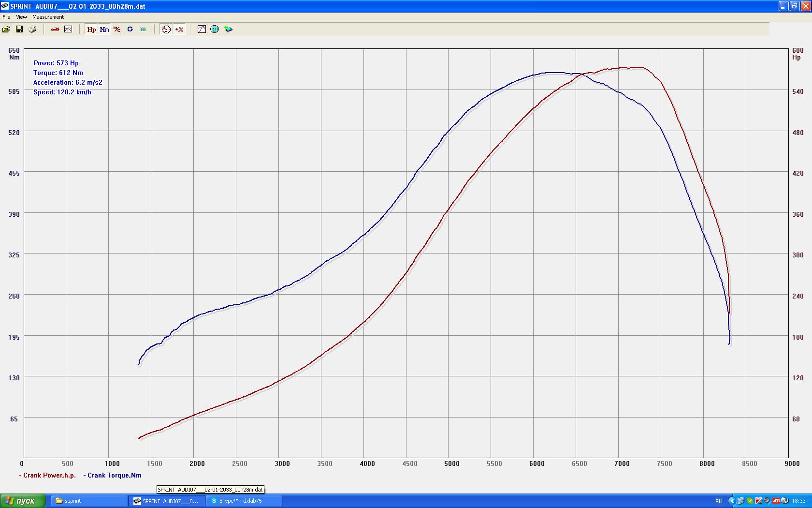Click the curve chart toolbar icon
Screen dimensions: 812x508
202,30
